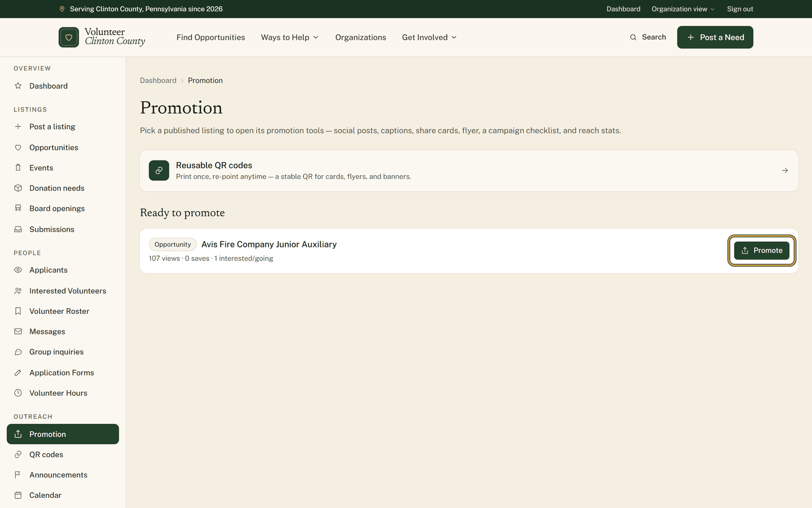Click the bookmark icon beside Volunteer Roster

click(x=18, y=311)
